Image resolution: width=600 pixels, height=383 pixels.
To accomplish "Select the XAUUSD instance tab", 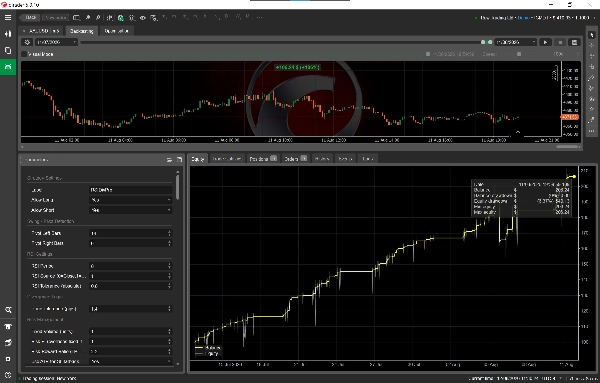I will [41, 31].
